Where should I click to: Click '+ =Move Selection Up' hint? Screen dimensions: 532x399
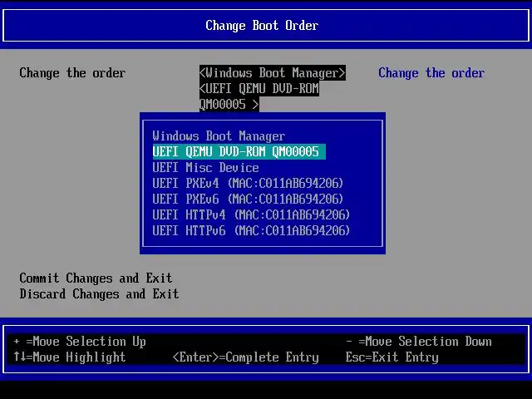coord(80,342)
